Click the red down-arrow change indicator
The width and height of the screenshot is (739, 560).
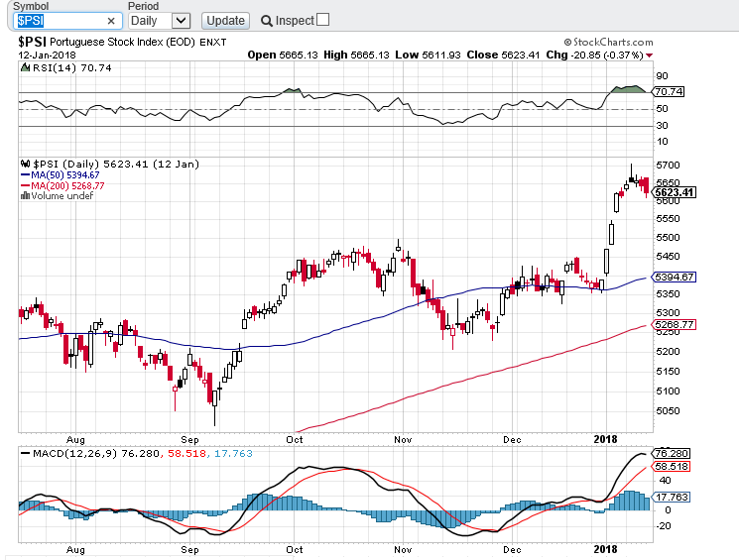pyautogui.click(x=649, y=56)
